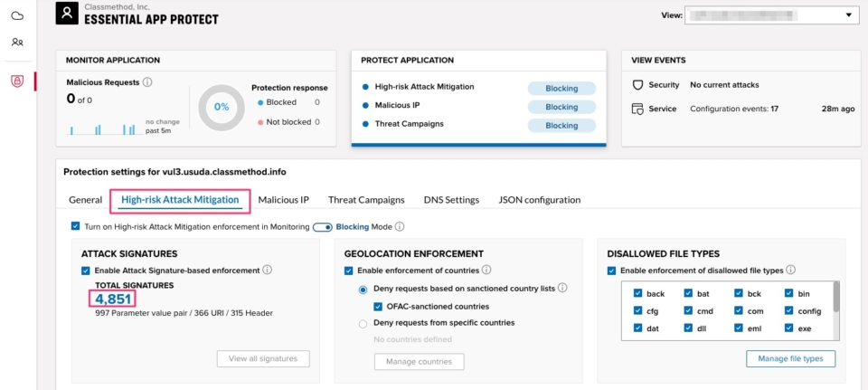
Task: Open the cloud services sidebar icon
Action: (17, 15)
